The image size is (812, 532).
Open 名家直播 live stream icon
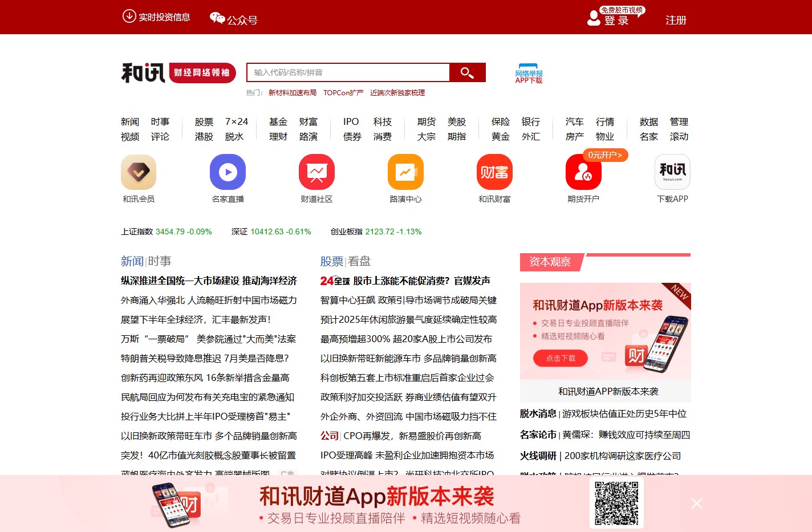pyautogui.click(x=228, y=172)
